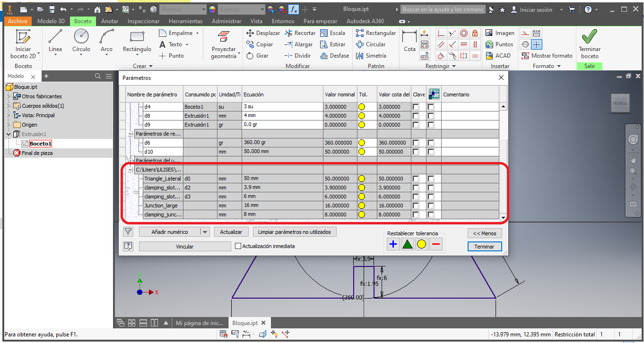This screenshot has width=644, height=343.
Task: Start a new sketch with Iniciar boceto 2D
Action: pyautogui.click(x=23, y=44)
